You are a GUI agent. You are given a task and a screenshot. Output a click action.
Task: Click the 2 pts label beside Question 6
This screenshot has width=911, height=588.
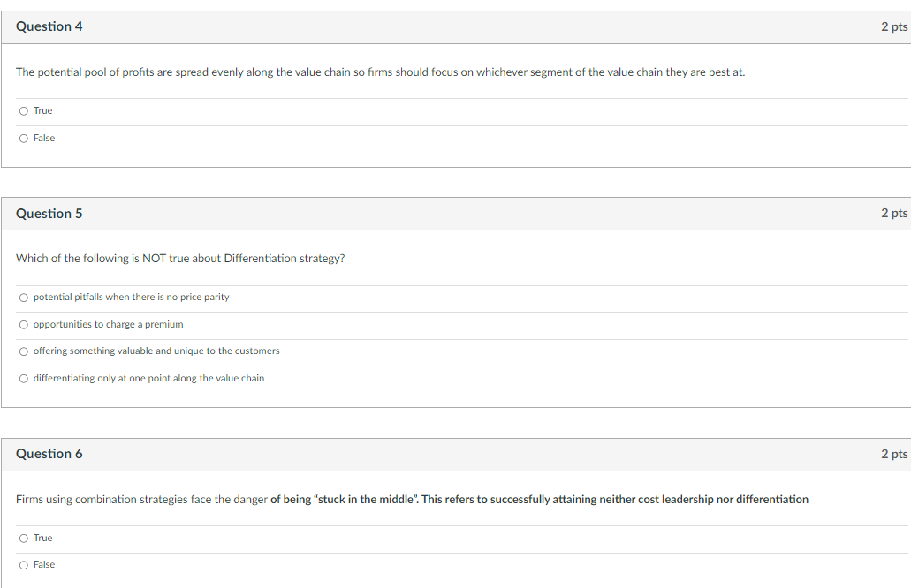892,453
